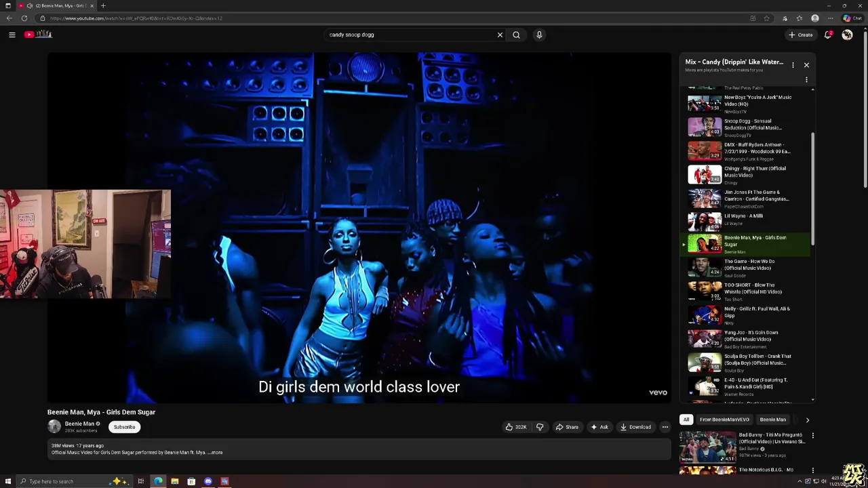Dislike the video with thumbs down
Image resolution: width=868 pixels, height=488 pixels.
click(540, 427)
